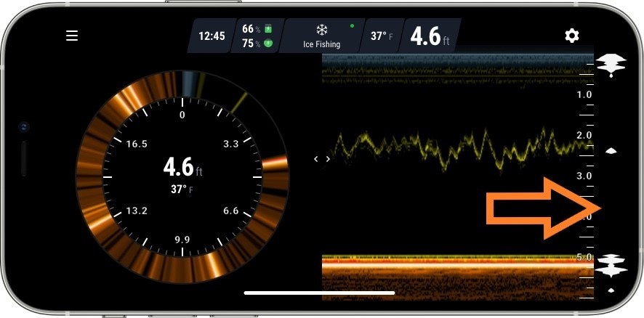This screenshot has width=644, height=318.
Task: Tap the mid-depth fish echo marker
Action: (x=611, y=151)
